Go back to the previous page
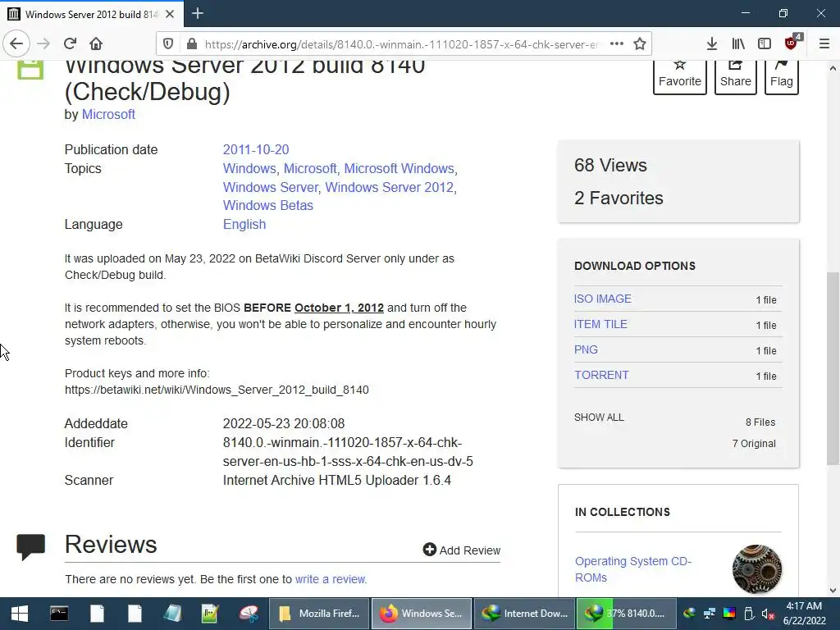This screenshot has height=630, width=840. [x=16, y=43]
